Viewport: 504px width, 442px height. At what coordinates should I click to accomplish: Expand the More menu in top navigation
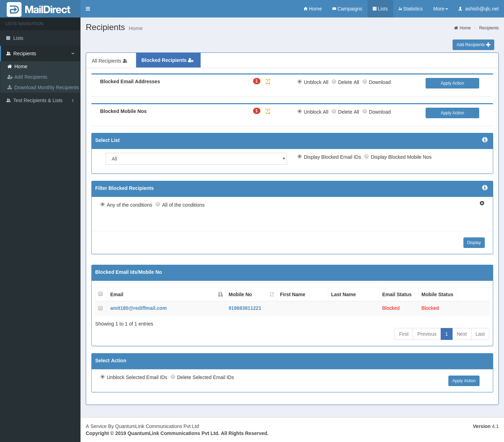440,9
